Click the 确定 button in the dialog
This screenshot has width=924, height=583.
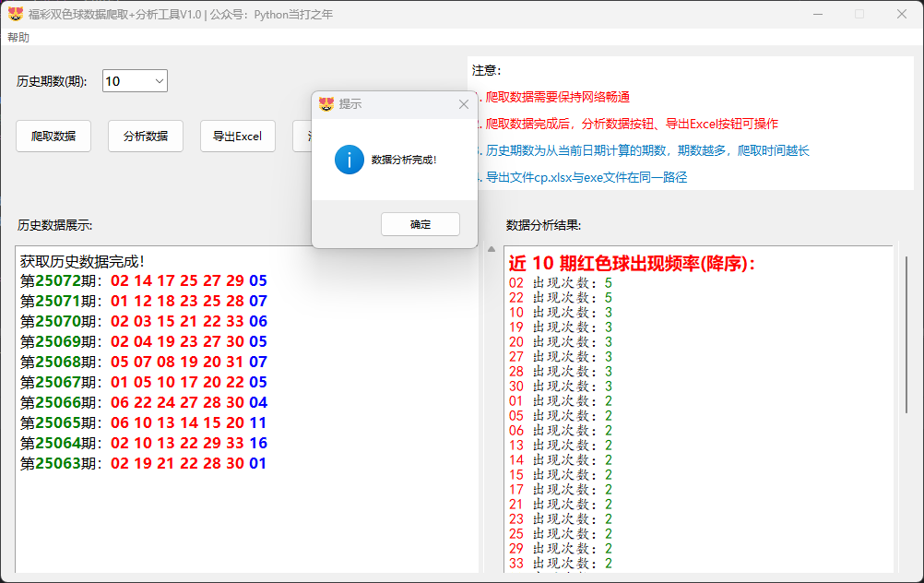(x=421, y=224)
